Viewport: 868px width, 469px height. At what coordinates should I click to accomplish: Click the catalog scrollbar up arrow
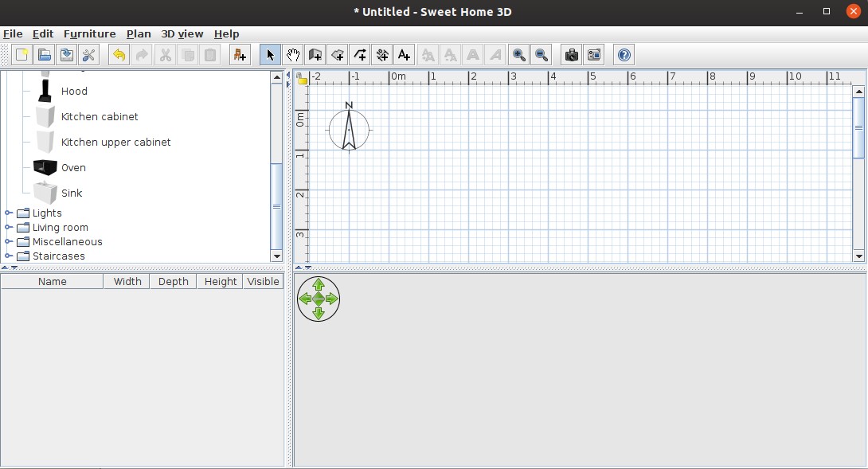pos(277,77)
